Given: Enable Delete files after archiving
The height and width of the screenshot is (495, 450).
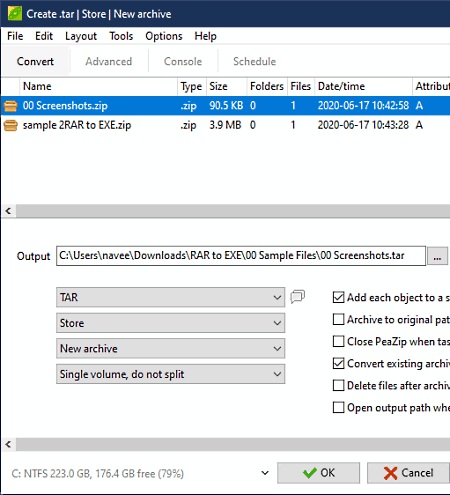Looking at the screenshot, I should [338, 385].
